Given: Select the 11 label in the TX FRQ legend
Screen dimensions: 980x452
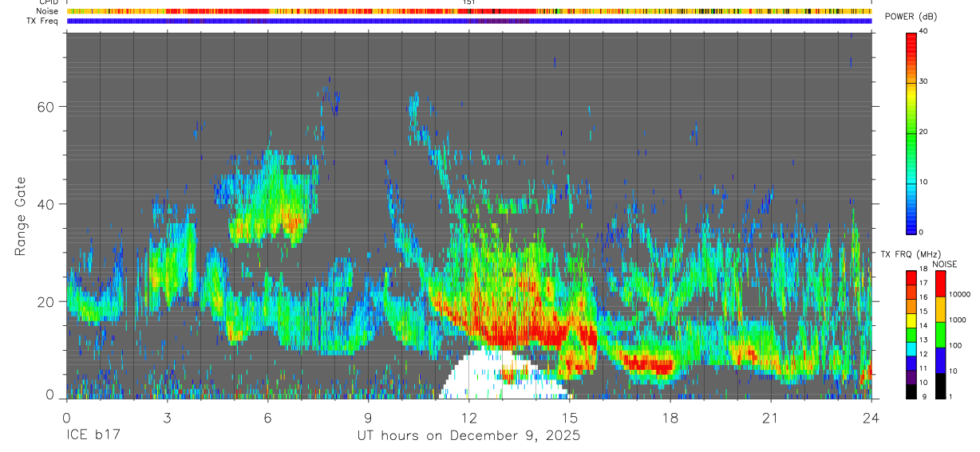Looking at the screenshot, I should (x=924, y=367).
